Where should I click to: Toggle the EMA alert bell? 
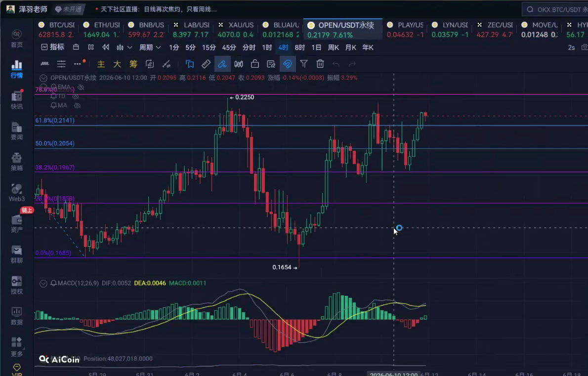[54, 87]
